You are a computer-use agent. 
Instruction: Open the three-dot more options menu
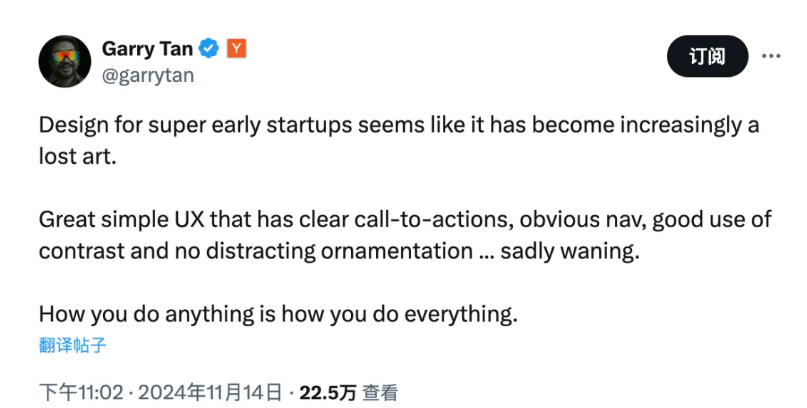tap(771, 56)
